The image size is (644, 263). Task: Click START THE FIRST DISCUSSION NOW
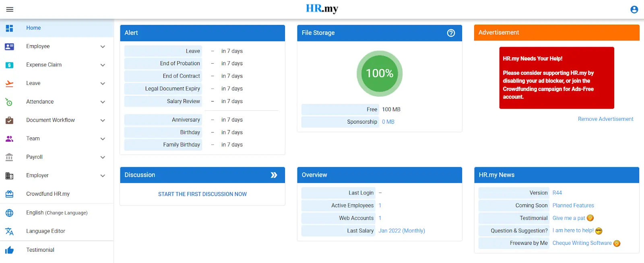202,194
